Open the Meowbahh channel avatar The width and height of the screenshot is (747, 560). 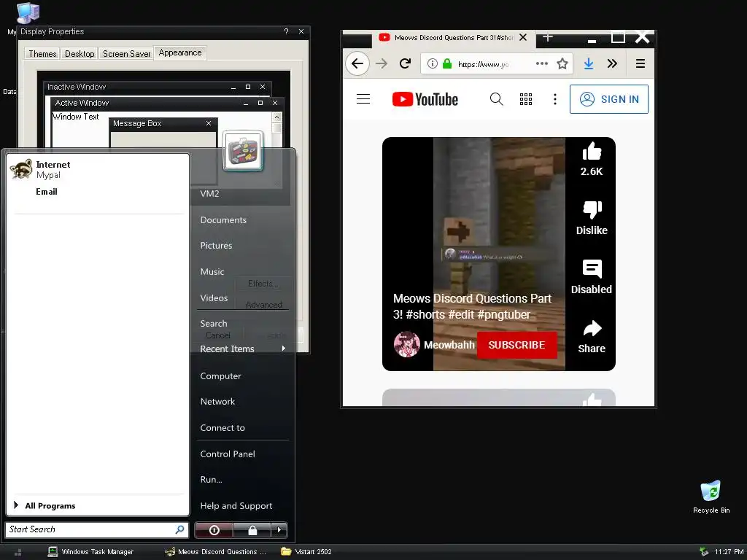pos(407,344)
